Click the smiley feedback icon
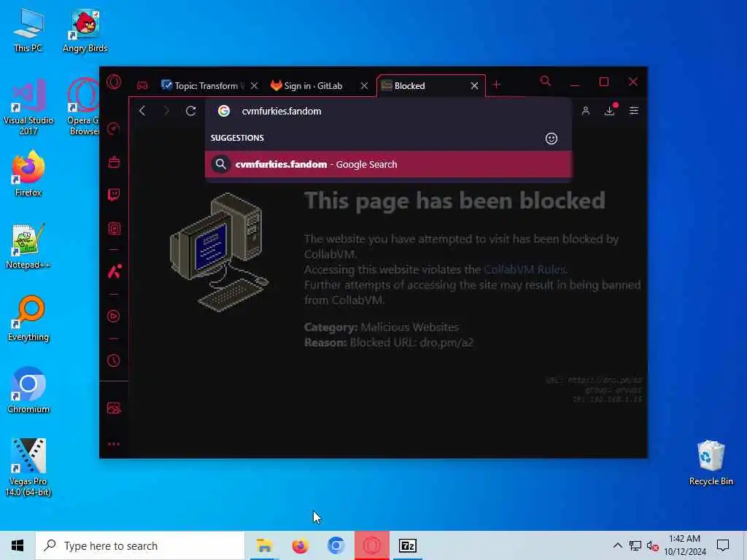Image resolution: width=747 pixels, height=560 pixels. [x=551, y=139]
